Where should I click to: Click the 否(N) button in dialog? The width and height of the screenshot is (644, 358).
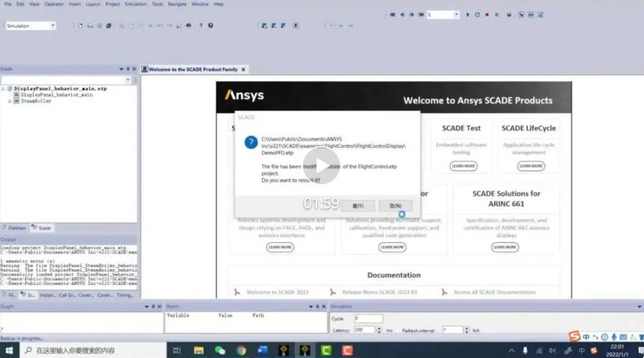395,206
